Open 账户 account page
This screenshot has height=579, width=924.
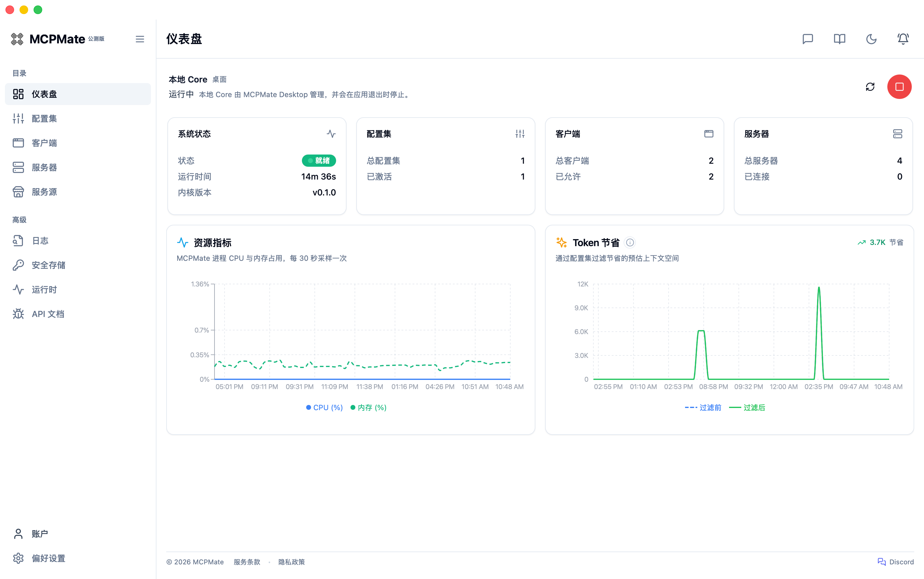click(78, 534)
